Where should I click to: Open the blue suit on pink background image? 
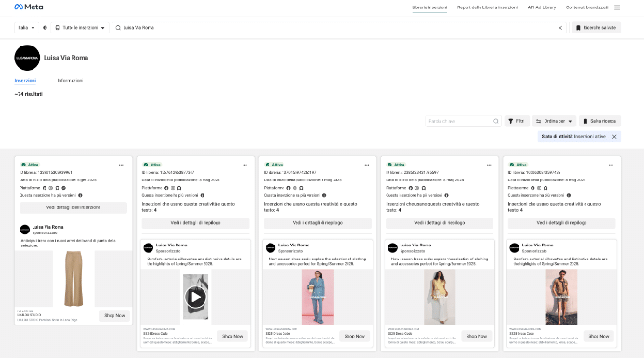(318, 297)
